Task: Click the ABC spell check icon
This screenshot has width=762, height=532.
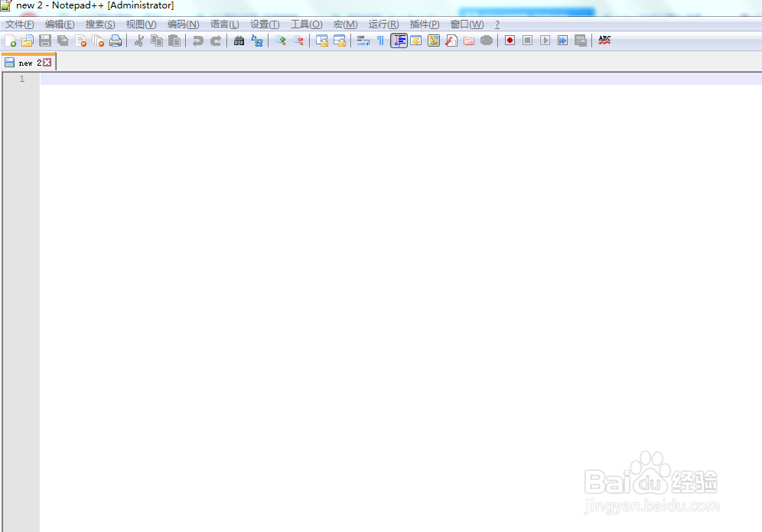Action: click(x=604, y=41)
